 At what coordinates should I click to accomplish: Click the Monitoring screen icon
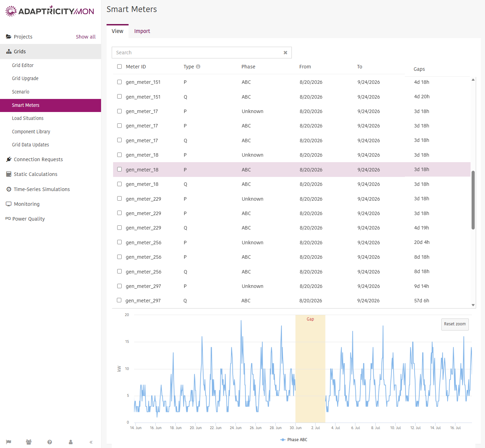(9, 204)
